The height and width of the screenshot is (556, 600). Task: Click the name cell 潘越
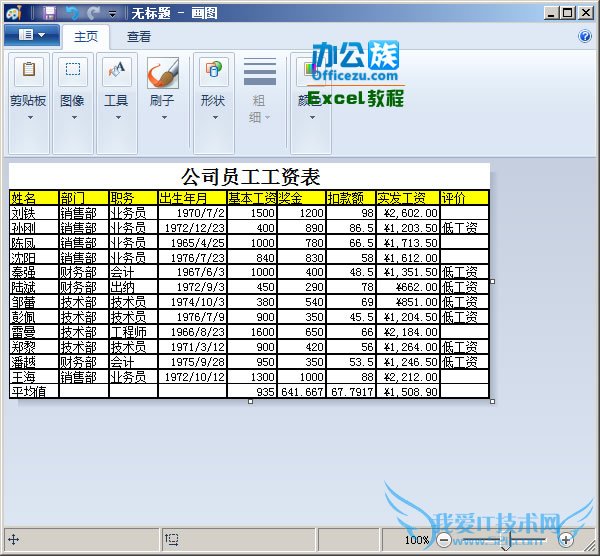[x=34, y=362]
